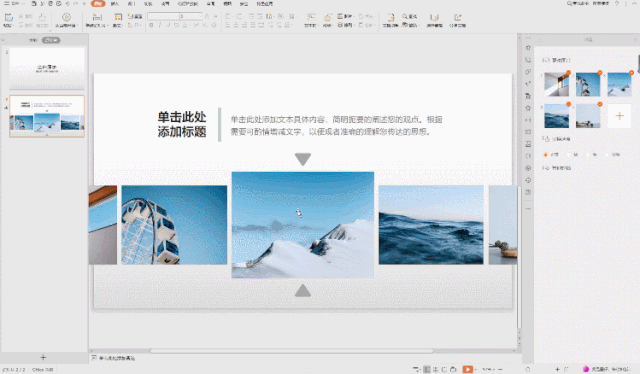
Task: Click the Undo arrow in quick access bar
Action: click(68, 4)
